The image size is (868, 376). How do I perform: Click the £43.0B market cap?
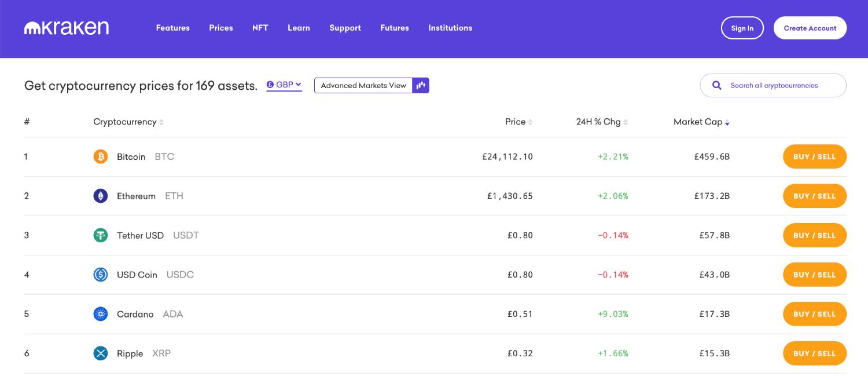[715, 275]
